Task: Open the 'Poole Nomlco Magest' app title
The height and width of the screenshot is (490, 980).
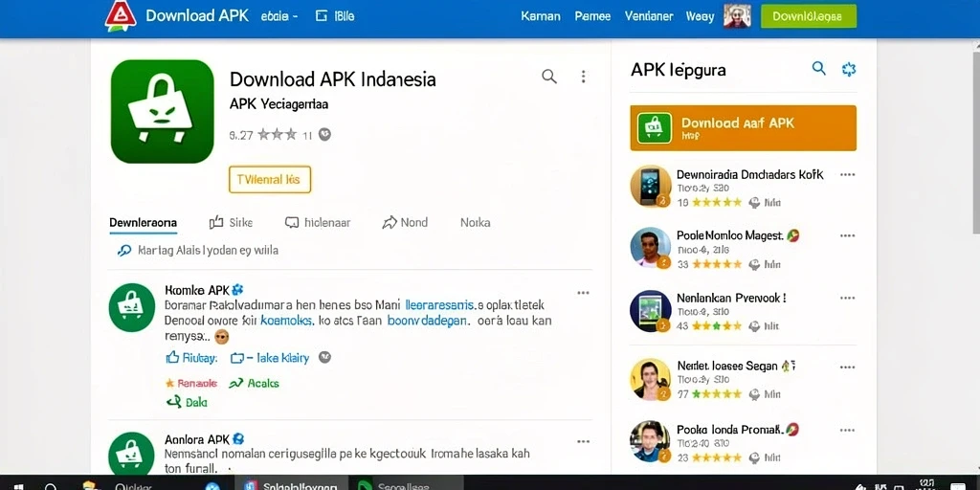Action: (730, 235)
